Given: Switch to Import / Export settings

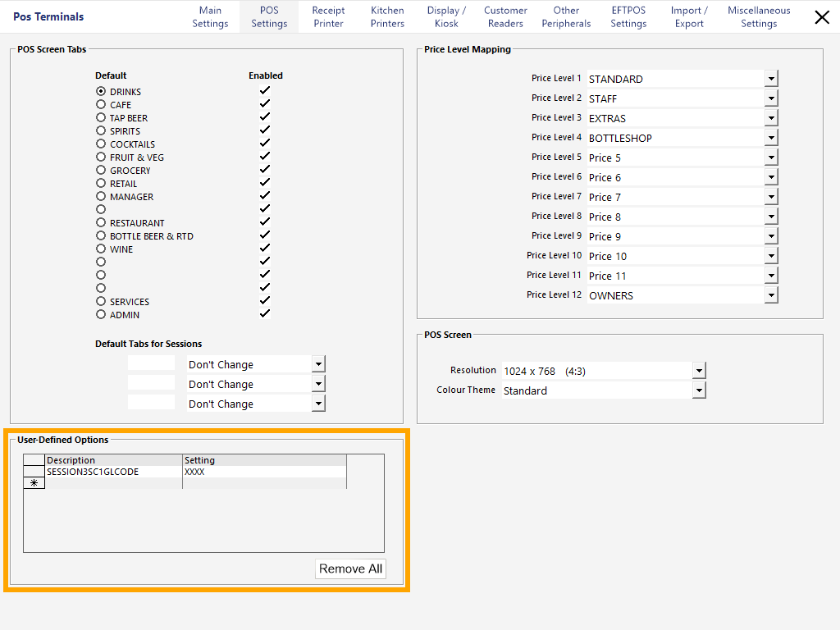Looking at the screenshot, I should tap(689, 16).
